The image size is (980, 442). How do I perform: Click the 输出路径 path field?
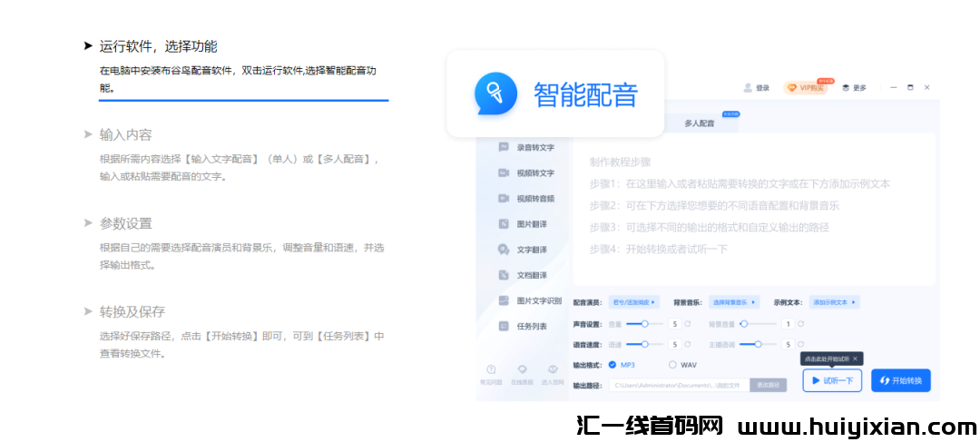point(680,385)
